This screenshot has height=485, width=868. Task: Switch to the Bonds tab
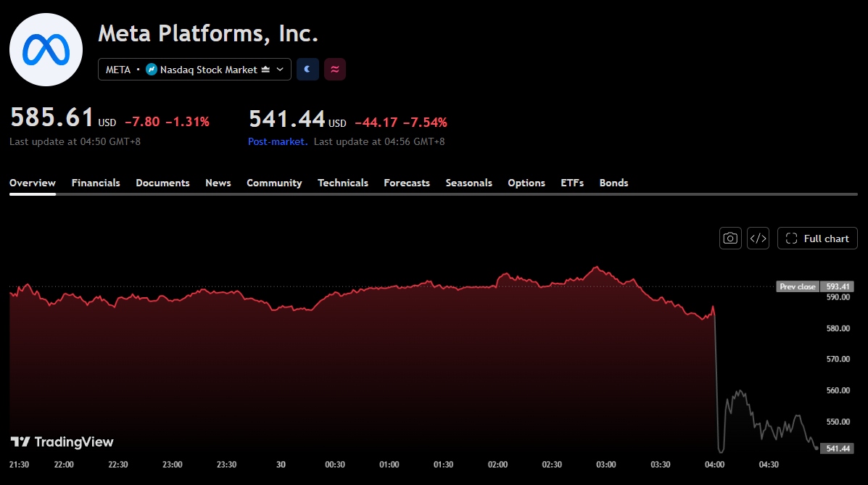pyautogui.click(x=614, y=183)
